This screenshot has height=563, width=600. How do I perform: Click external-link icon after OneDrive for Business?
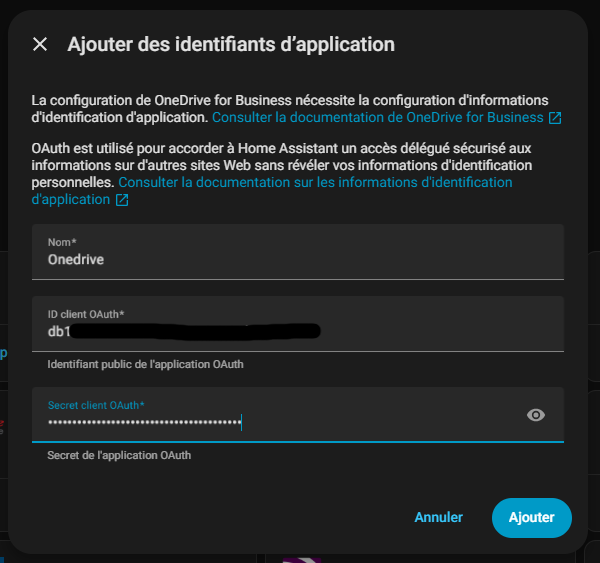[554, 118]
